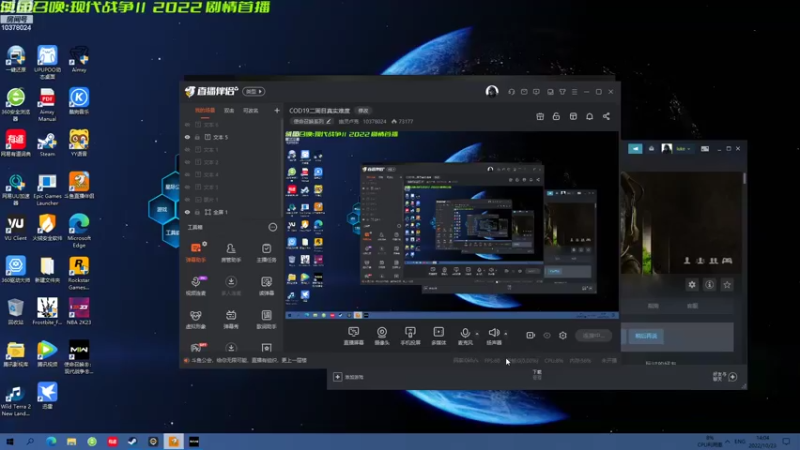This screenshot has height=450, width=800.
Task: Click the grayed start-stream button after the gear
Action: click(593, 335)
